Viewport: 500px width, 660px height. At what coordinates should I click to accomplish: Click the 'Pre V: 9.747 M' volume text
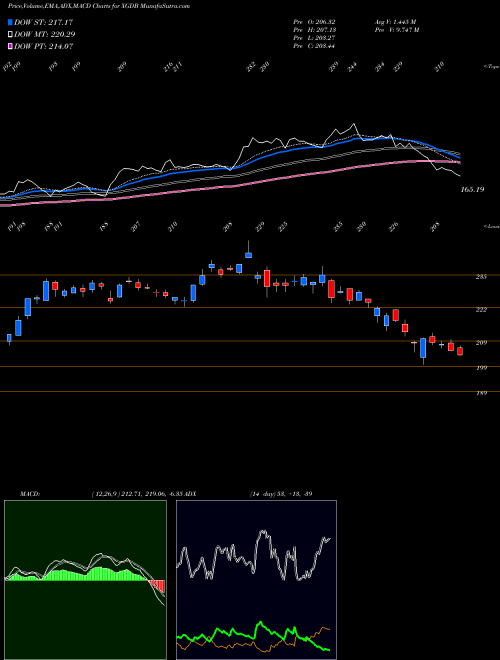[x=396, y=30]
